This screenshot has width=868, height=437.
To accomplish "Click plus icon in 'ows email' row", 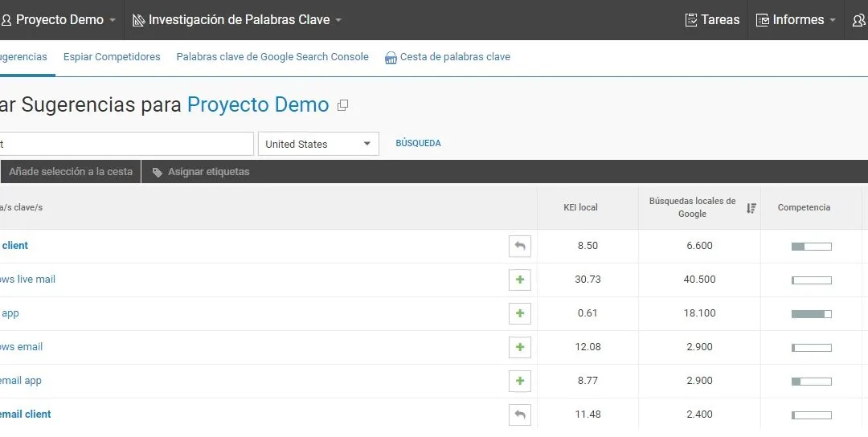I will 520,347.
